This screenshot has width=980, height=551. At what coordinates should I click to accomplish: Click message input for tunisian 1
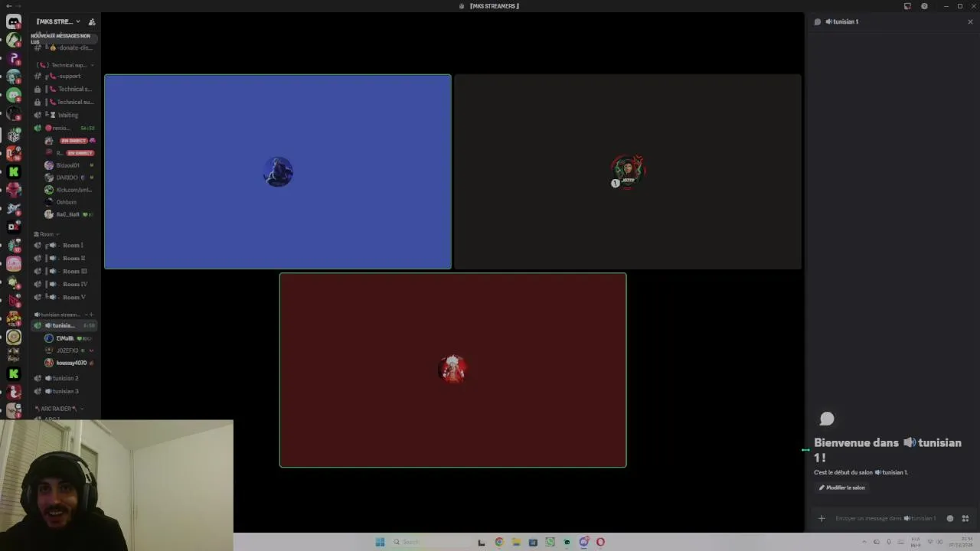886,518
